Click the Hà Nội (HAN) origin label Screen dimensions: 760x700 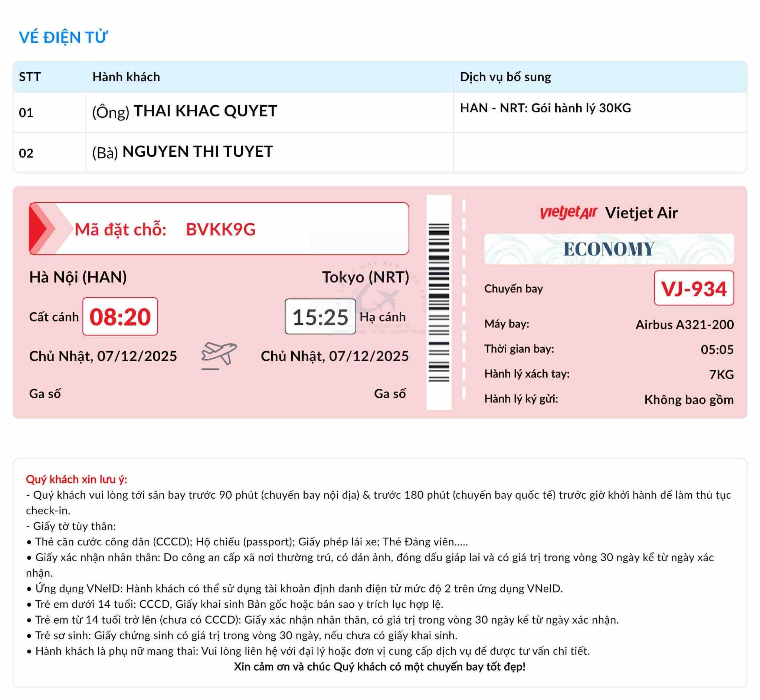(78, 277)
